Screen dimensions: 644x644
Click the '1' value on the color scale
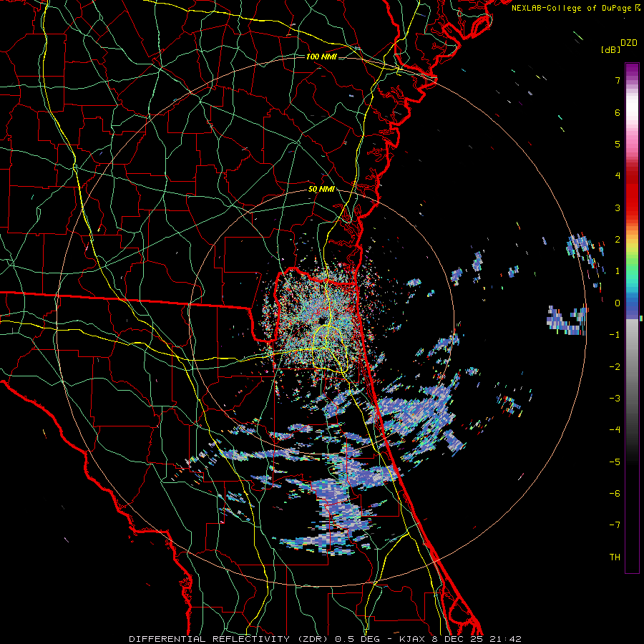pyautogui.click(x=618, y=271)
